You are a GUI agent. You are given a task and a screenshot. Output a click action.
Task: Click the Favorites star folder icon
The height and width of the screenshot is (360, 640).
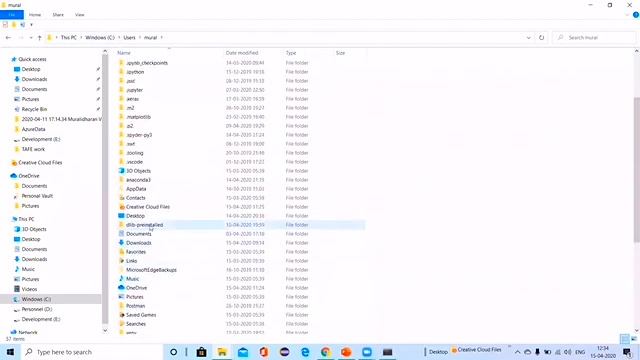coord(121,251)
